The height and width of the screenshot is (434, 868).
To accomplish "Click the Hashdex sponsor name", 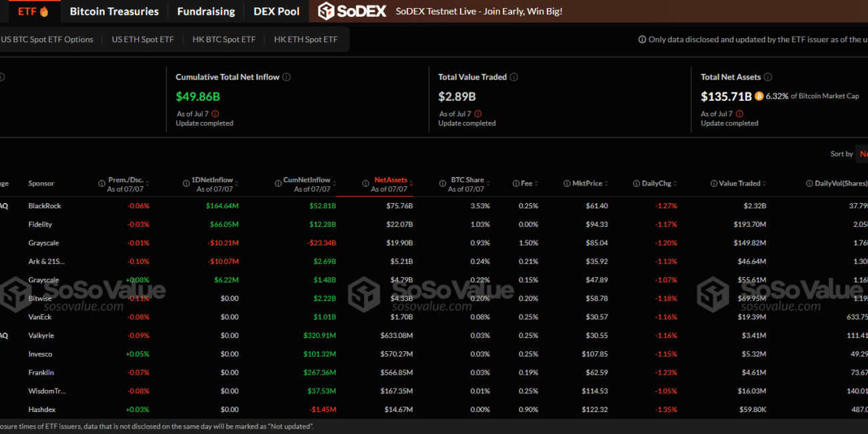I will 41,409.
